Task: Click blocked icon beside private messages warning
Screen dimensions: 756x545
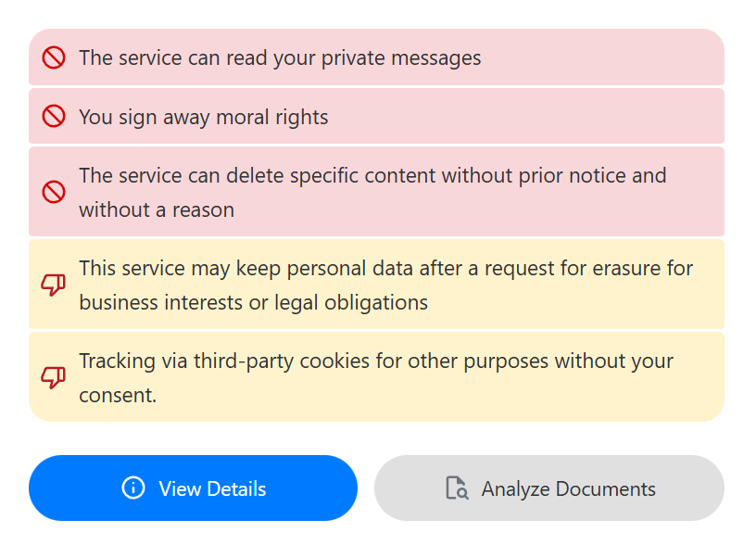Action: (x=54, y=57)
